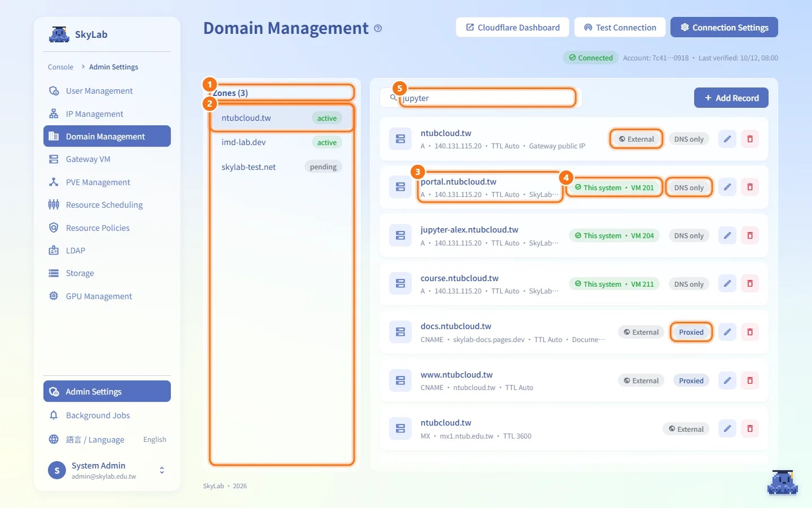Go to Gateway VM page
Viewport: 812px width, 508px height.
coord(107,159)
